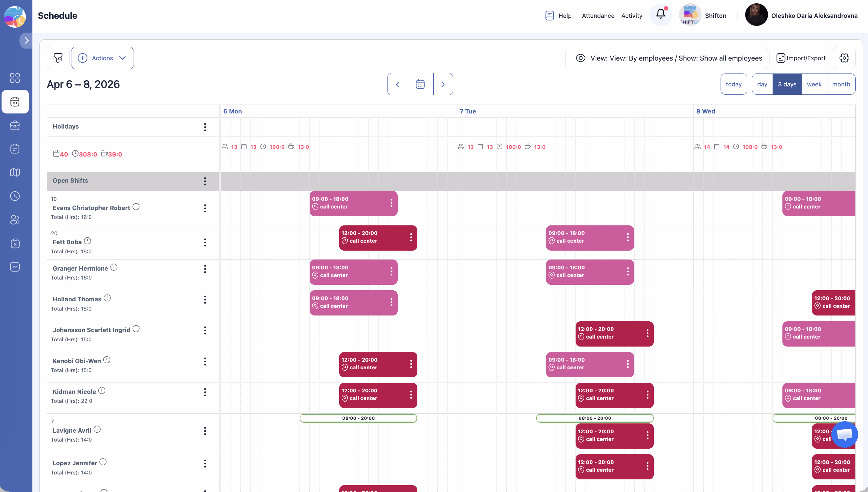Open the dashboard grid sidebar icon
This screenshot has width=868, height=492.
click(x=15, y=78)
